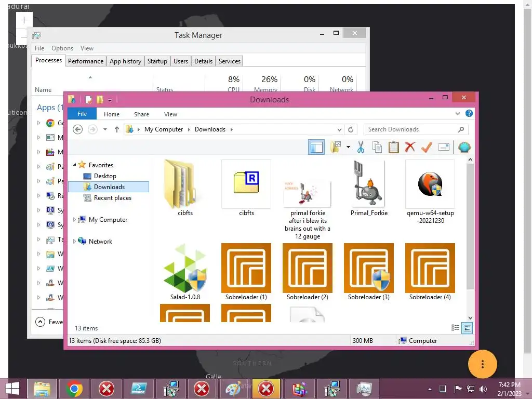The height and width of the screenshot is (399, 532).
Task: Select the cibfts folder thumbnail
Action: click(185, 188)
